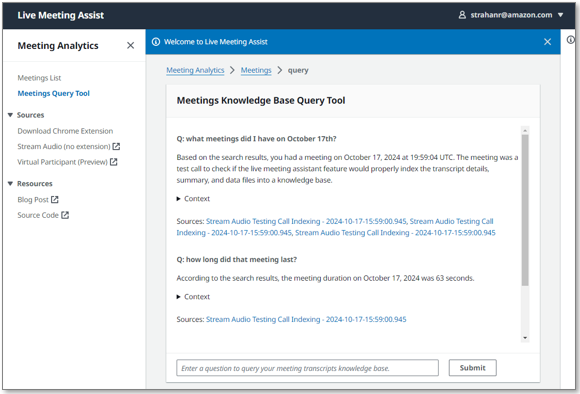
Task: Click external link icon next to Virtual Participant
Action: pos(114,162)
